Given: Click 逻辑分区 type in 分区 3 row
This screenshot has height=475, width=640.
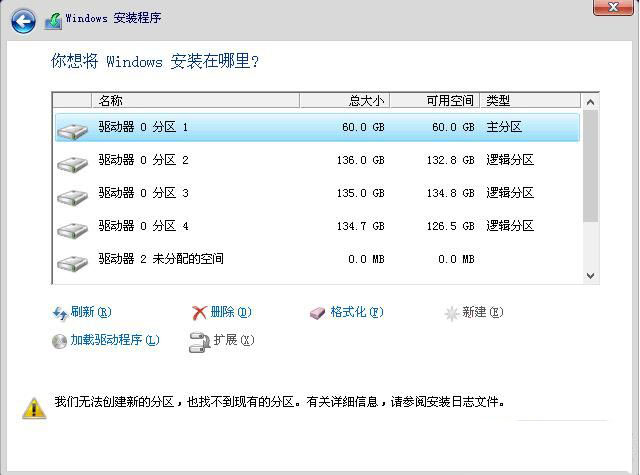Looking at the screenshot, I should point(510,193).
